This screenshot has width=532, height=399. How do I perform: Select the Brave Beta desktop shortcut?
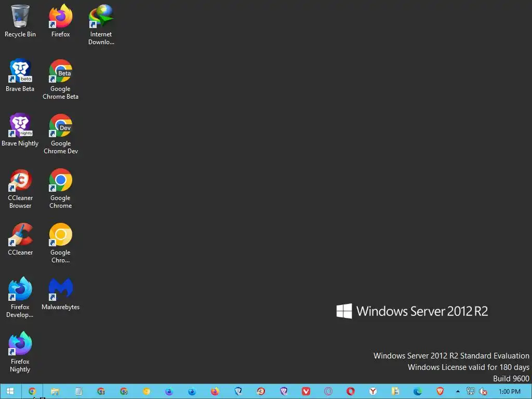20,75
